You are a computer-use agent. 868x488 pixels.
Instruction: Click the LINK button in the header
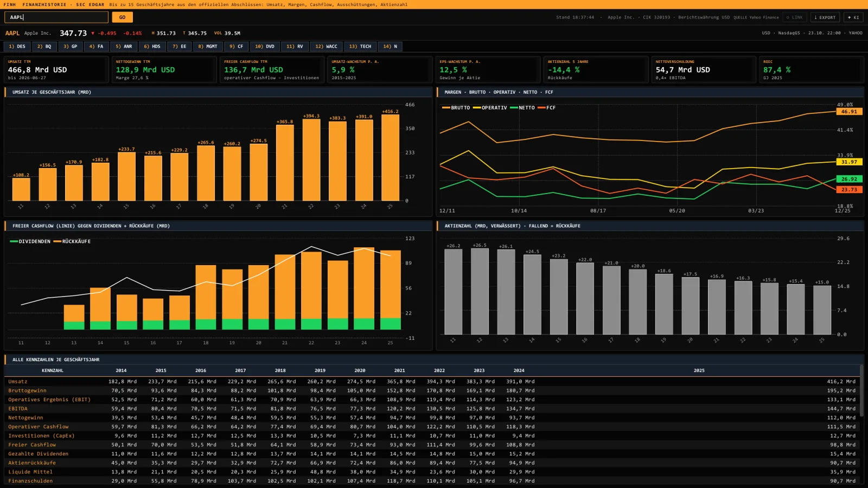click(794, 17)
